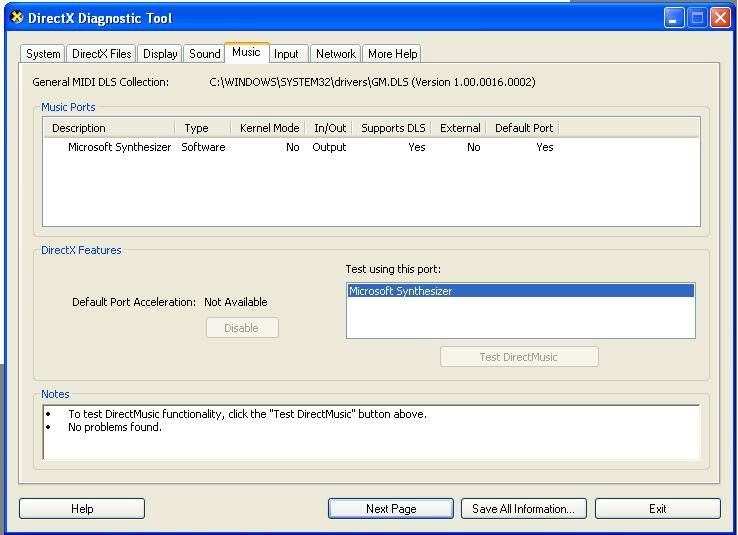Open the Network tab
738x535 pixels.
pos(336,54)
